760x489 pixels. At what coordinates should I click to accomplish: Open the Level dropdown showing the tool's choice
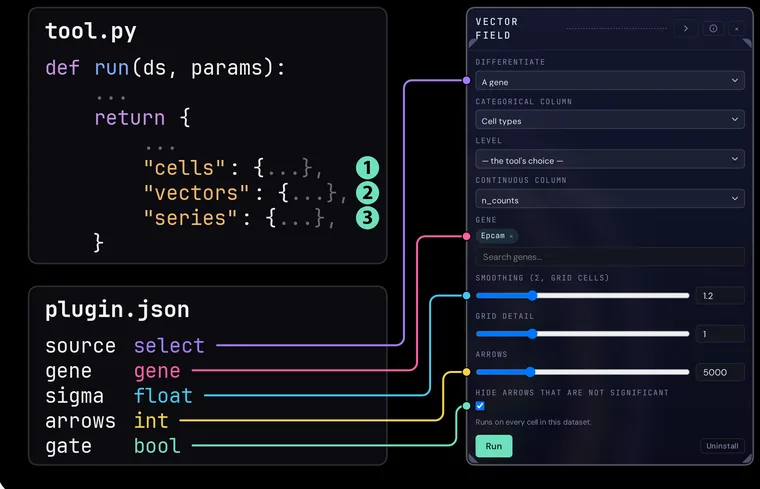tap(610, 159)
